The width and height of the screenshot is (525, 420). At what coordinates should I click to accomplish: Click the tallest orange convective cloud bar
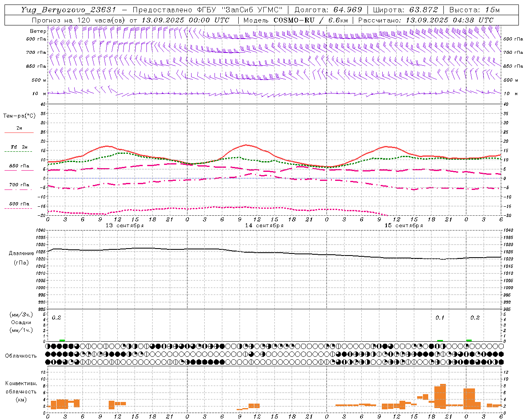[x=443, y=396]
